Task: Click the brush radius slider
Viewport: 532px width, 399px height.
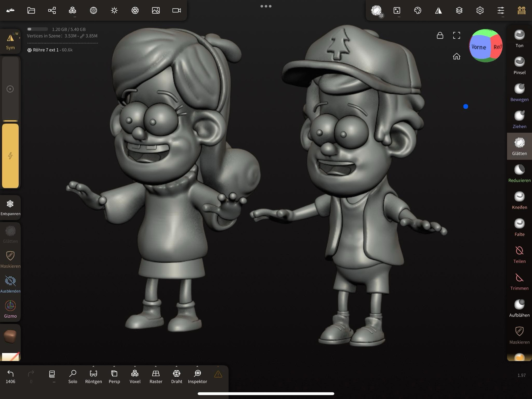Action: 10,89
